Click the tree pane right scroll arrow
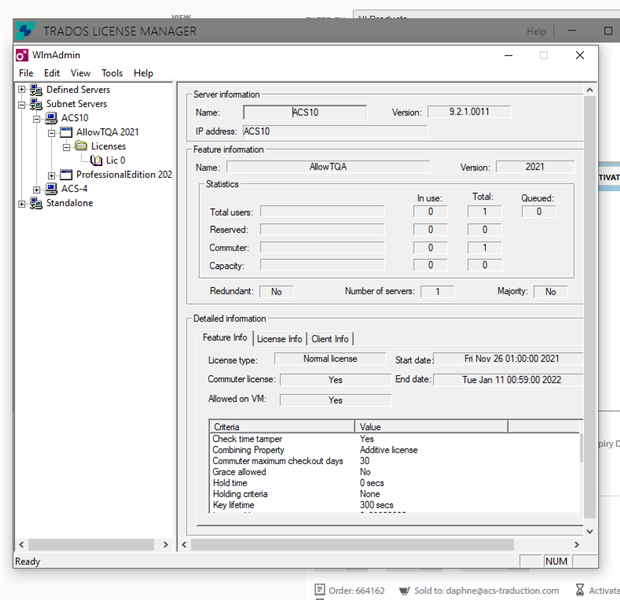620x600 pixels. [x=166, y=545]
